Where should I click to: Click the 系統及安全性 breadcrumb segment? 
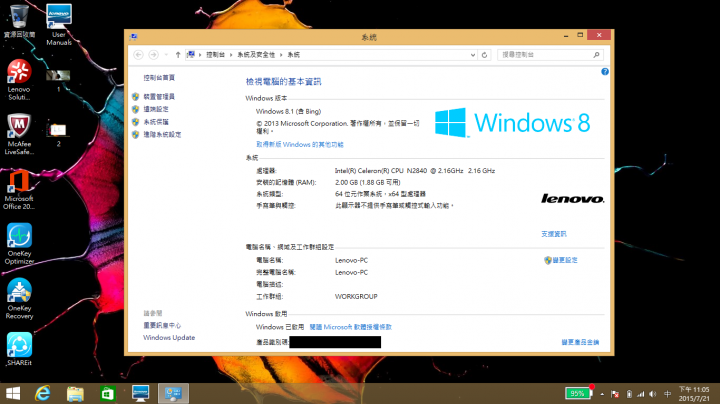tap(256, 55)
